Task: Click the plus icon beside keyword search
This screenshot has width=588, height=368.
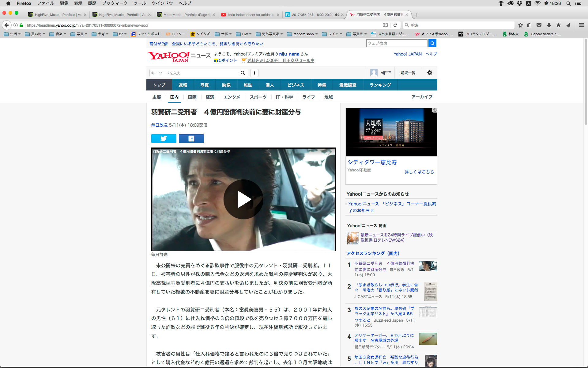Action: 254,73
